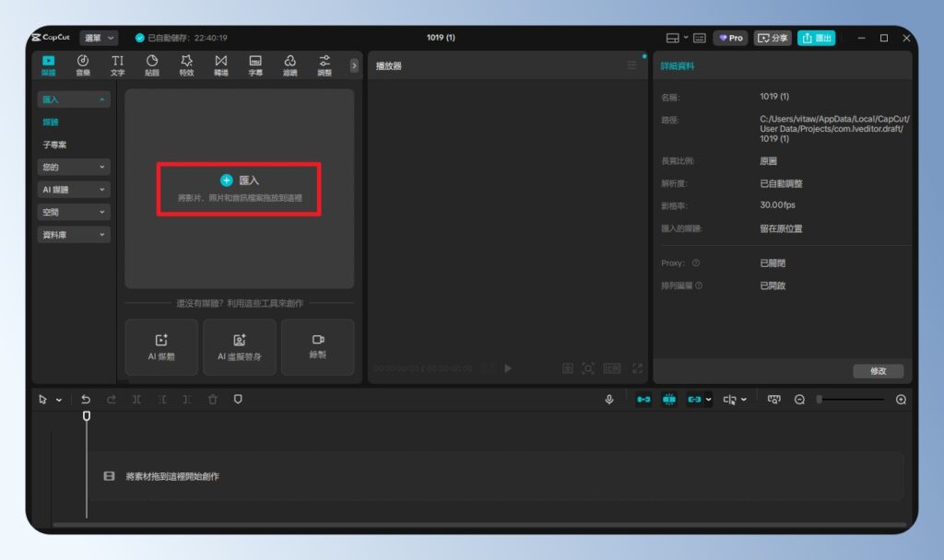Toggle main track magnet in timeline toolbar
944x560 pixels.
coord(643,399)
